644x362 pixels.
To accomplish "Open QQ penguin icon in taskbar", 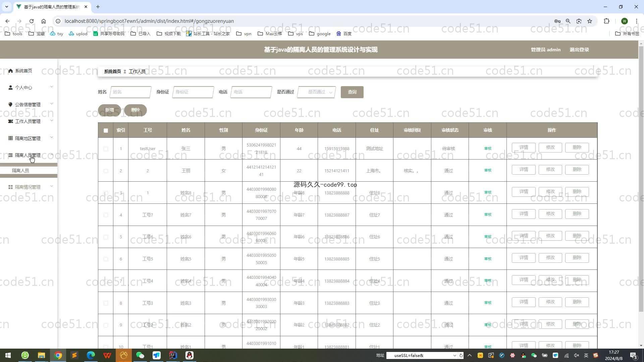I will coord(189,355).
